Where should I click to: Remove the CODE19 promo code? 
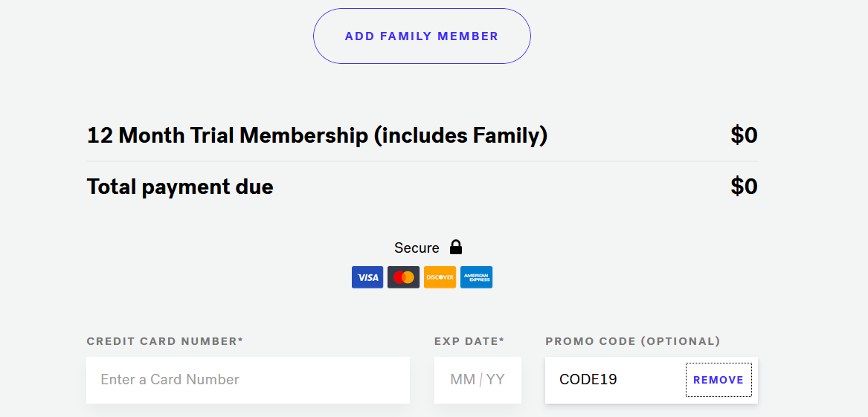(718, 380)
